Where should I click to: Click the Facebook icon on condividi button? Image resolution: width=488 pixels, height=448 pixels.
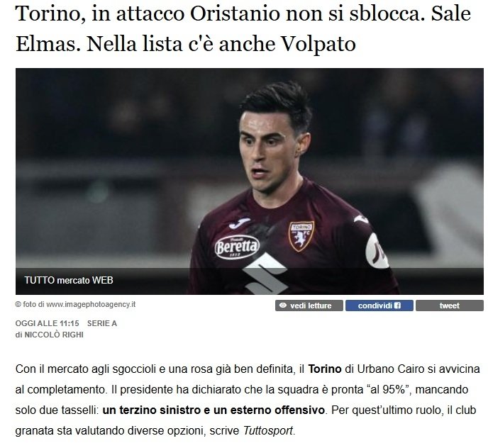click(x=397, y=306)
